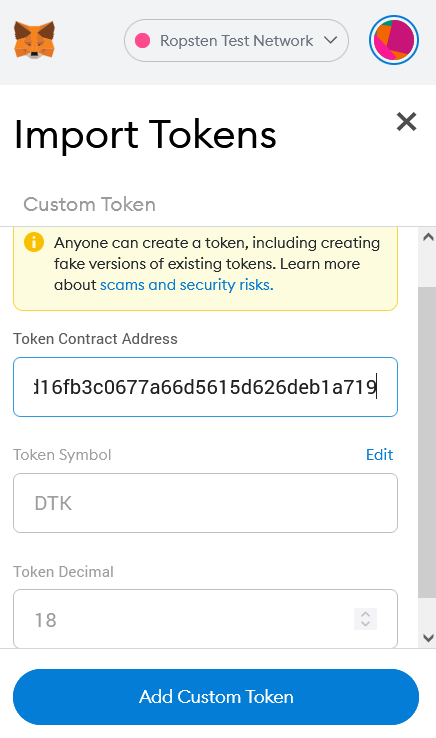Switch to the Custom Token tab
The height and width of the screenshot is (738, 436).
pos(89,205)
